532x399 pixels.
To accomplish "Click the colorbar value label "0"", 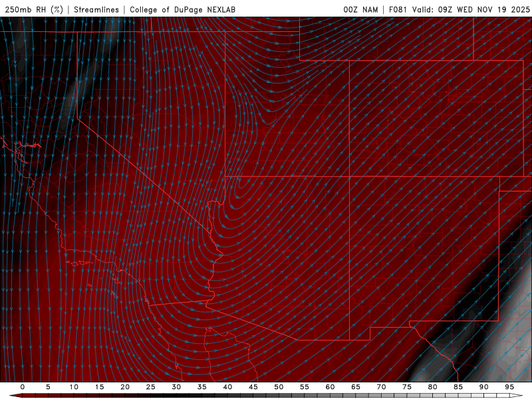I will coord(23,387).
